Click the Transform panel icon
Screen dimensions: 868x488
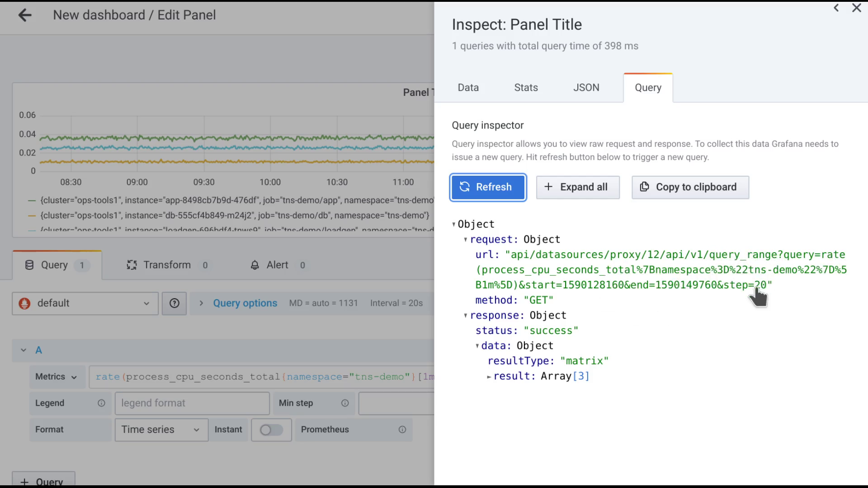pos(132,264)
